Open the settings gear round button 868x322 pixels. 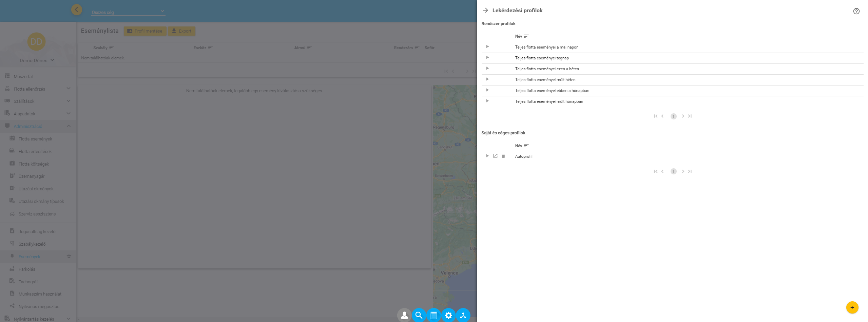[448, 315]
